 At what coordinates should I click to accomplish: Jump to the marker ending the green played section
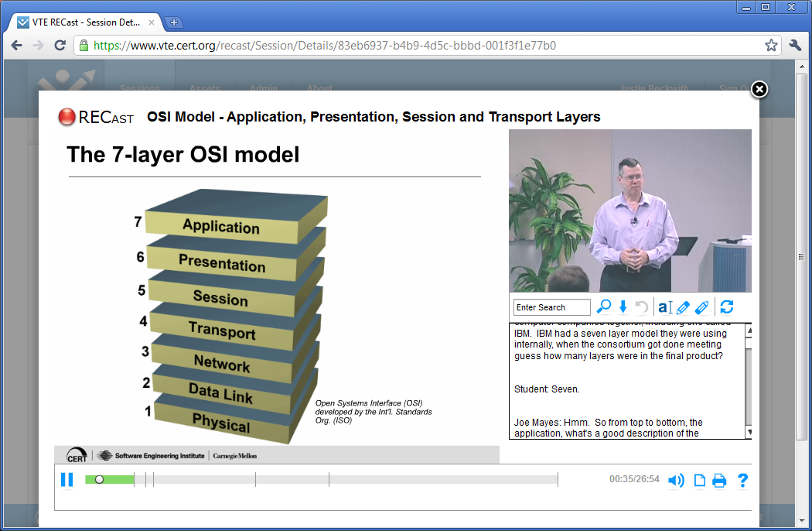[x=134, y=480]
